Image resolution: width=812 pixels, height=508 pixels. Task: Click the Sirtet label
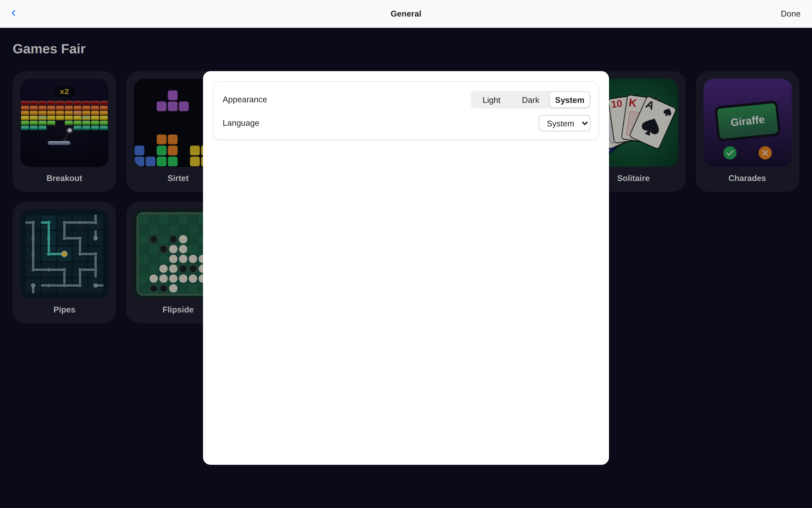coord(178,178)
